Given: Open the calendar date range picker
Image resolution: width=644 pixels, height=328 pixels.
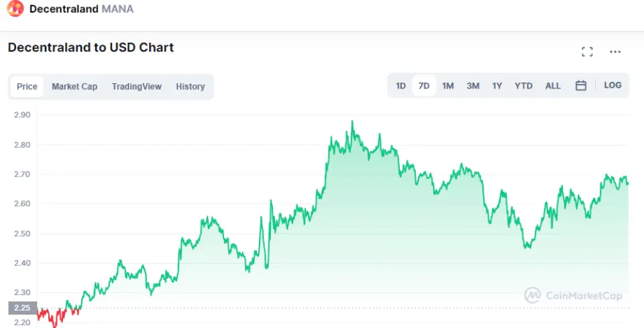Looking at the screenshot, I should (581, 86).
